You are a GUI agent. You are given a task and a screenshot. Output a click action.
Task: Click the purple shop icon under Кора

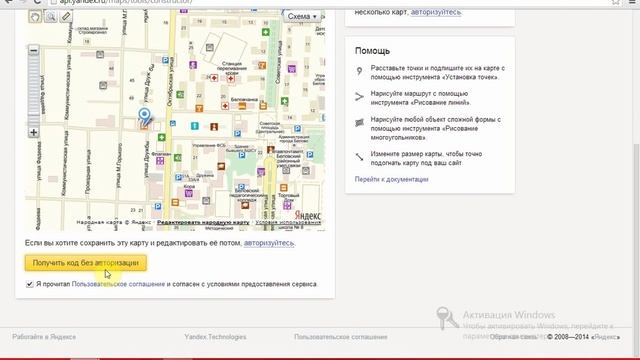[x=189, y=193]
